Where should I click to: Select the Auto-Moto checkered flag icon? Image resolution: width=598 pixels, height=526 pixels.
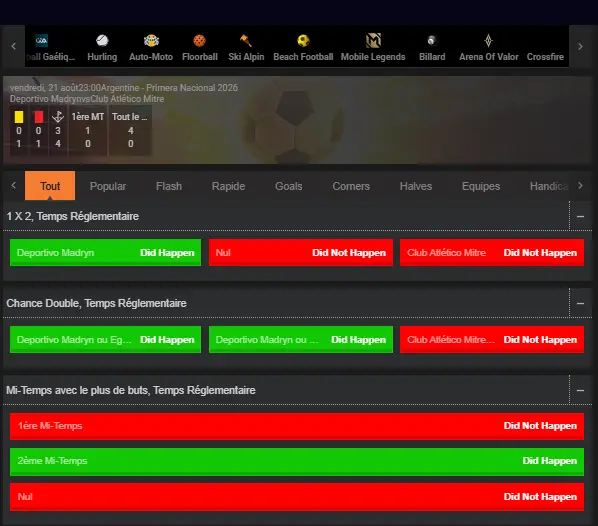pyautogui.click(x=151, y=40)
